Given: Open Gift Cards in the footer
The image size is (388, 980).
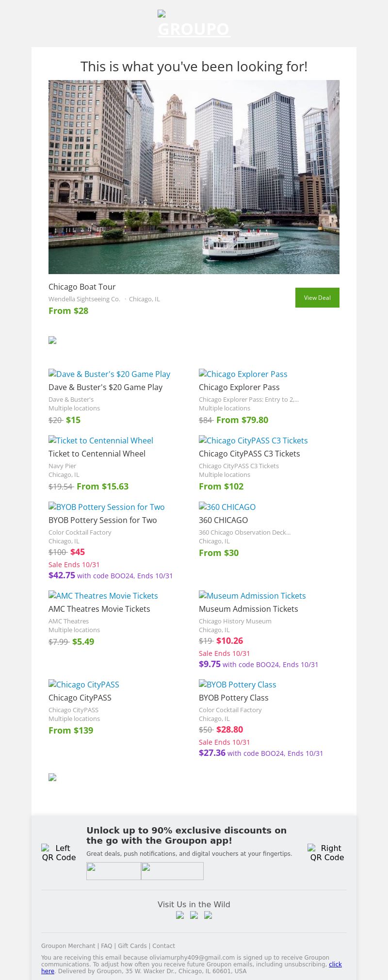Looking at the screenshot, I should coord(132,946).
